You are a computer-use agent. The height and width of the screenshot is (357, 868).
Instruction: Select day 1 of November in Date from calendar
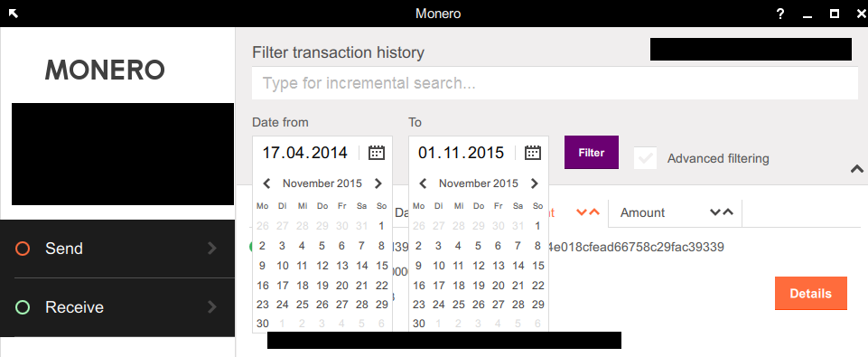(x=381, y=226)
